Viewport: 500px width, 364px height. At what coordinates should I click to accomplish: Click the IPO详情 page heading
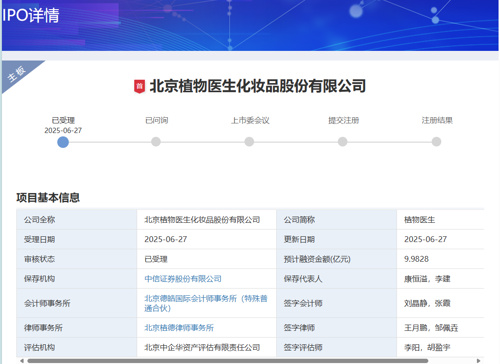pos(31,15)
